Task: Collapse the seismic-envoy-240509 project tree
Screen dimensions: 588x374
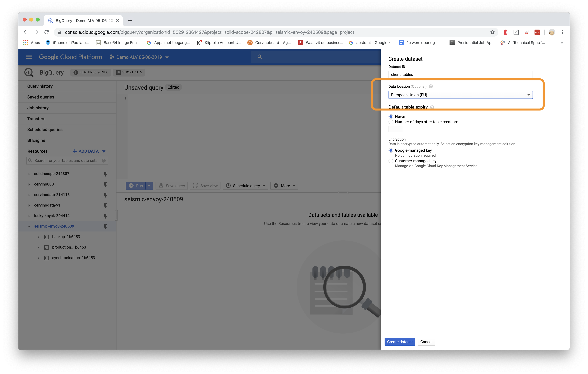Action: pos(29,226)
